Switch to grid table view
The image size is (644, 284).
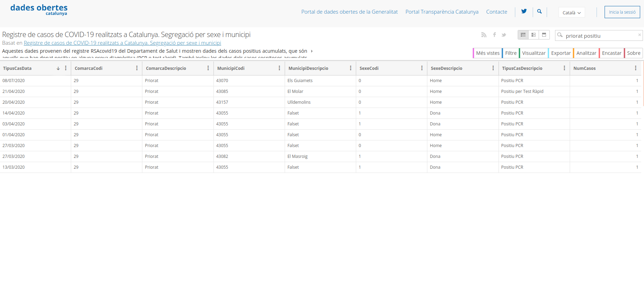pos(523,35)
